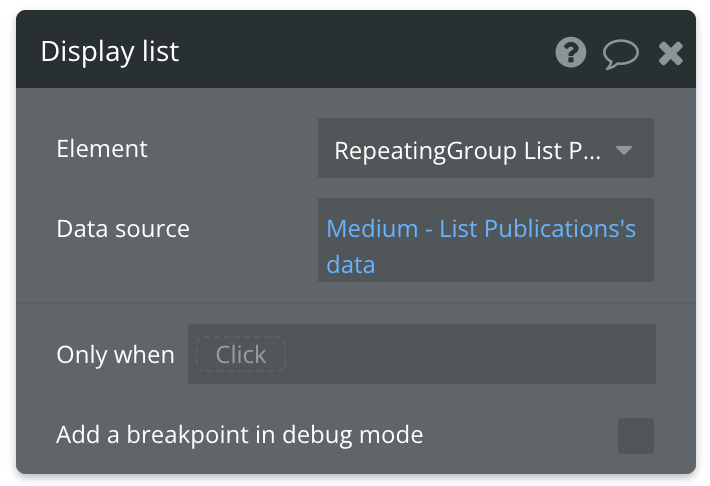Click the Data source label
This screenshot has width=710, height=486.
[123, 229]
